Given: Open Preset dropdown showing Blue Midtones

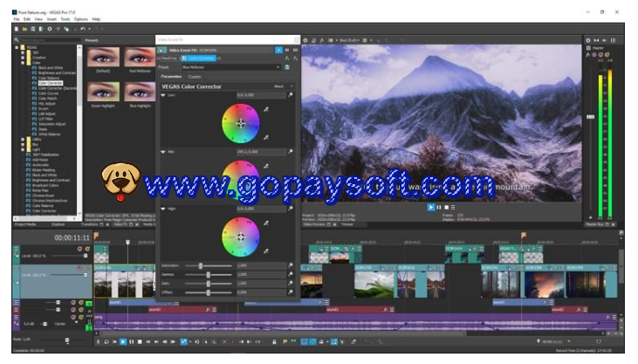Looking at the screenshot, I should pyautogui.click(x=230, y=67).
